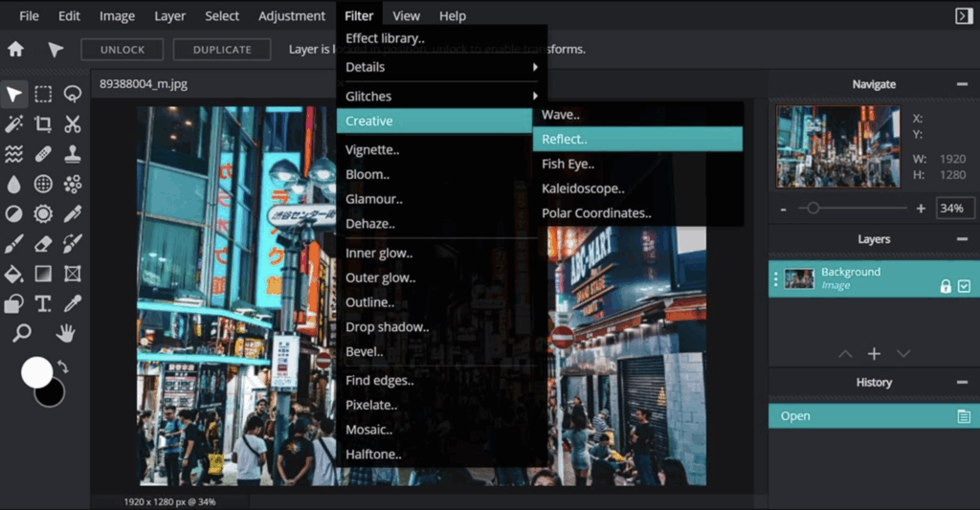This screenshot has height=510, width=980.
Task: Collapse the Navigate panel
Action: [x=962, y=84]
